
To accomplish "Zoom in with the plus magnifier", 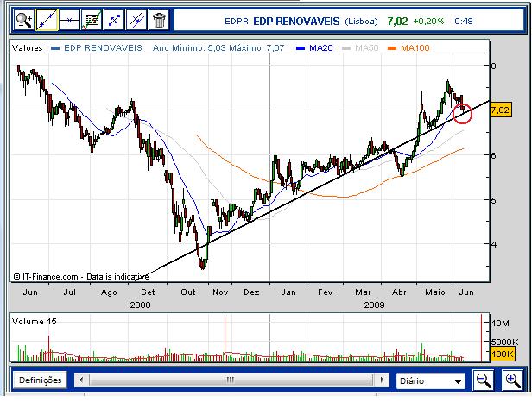I will pos(513,380).
